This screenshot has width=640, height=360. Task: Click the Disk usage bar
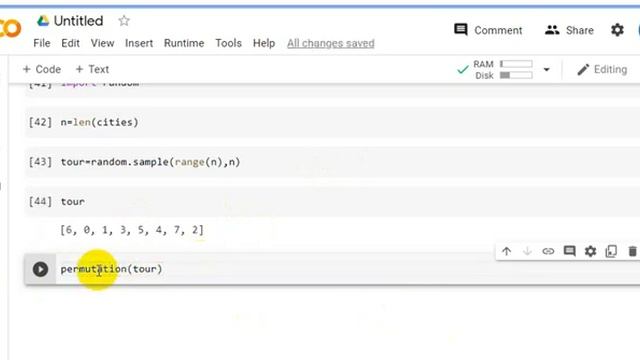[x=516, y=76]
